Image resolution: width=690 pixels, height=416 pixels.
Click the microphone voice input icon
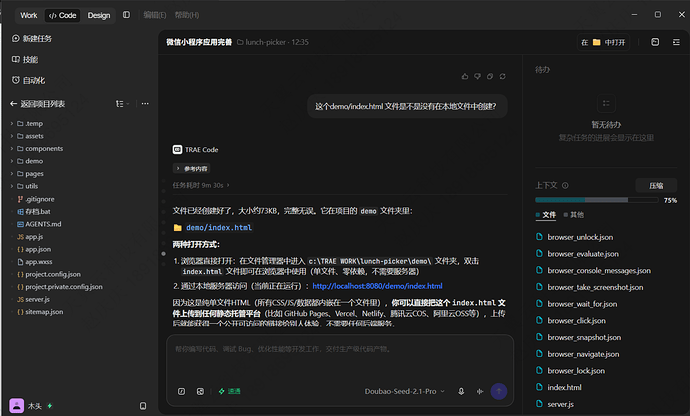coord(461,391)
